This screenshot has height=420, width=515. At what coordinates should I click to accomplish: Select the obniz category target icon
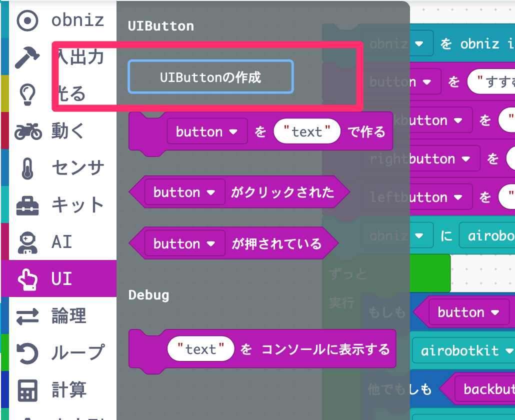click(26, 20)
